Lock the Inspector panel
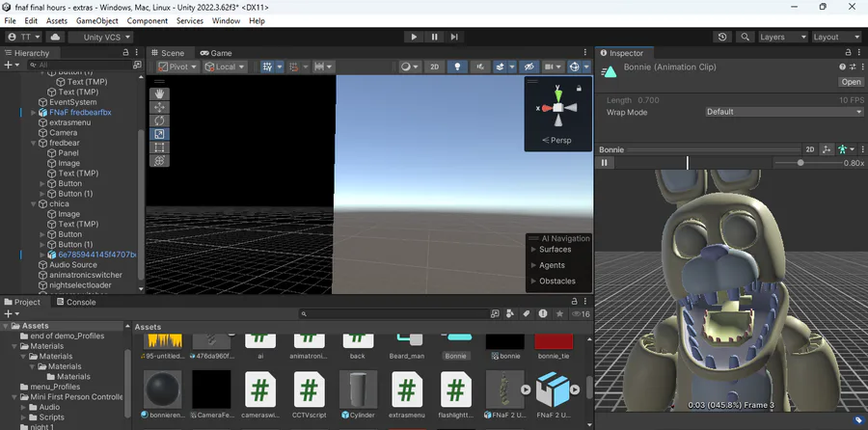Image resolution: width=868 pixels, height=430 pixels. (848, 53)
